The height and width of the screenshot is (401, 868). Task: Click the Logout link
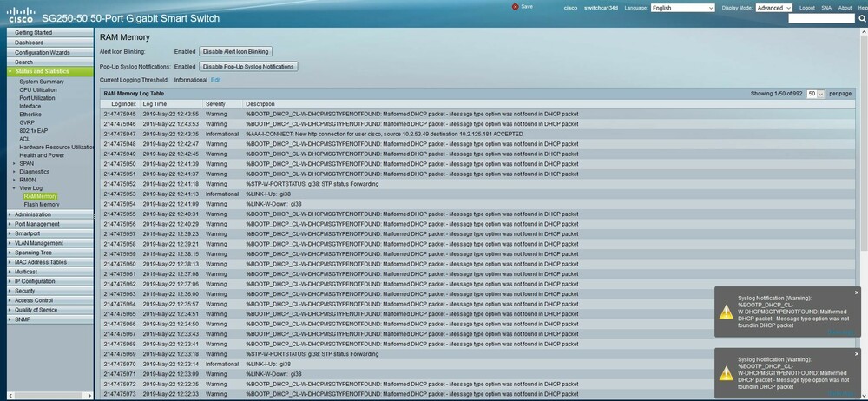pos(807,8)
